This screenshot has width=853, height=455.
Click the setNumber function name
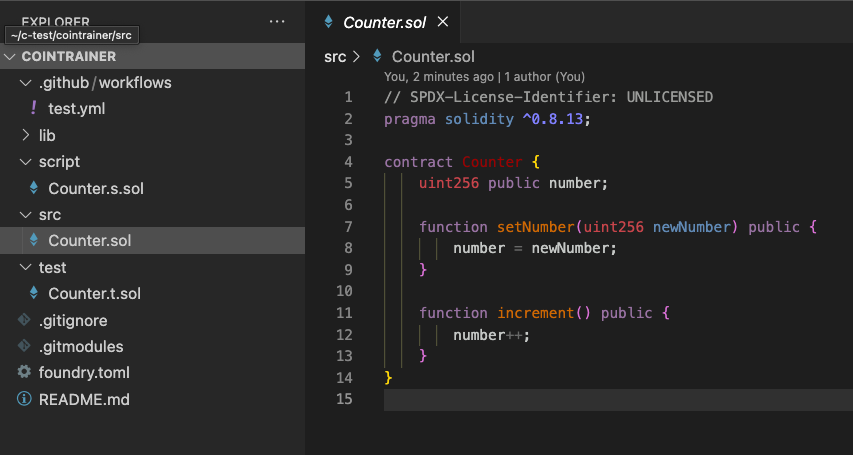pos(536,227)
